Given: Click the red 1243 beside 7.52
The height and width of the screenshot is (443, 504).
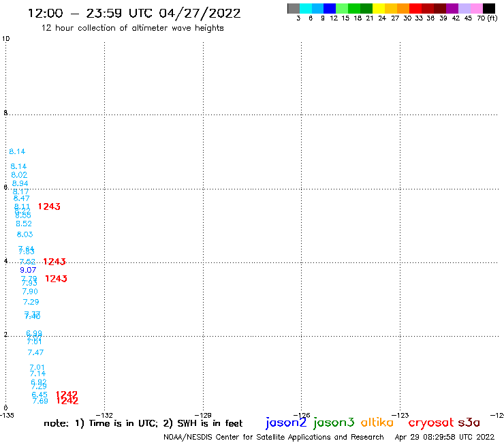Looking at the screenshot, I should click(54, 262).
